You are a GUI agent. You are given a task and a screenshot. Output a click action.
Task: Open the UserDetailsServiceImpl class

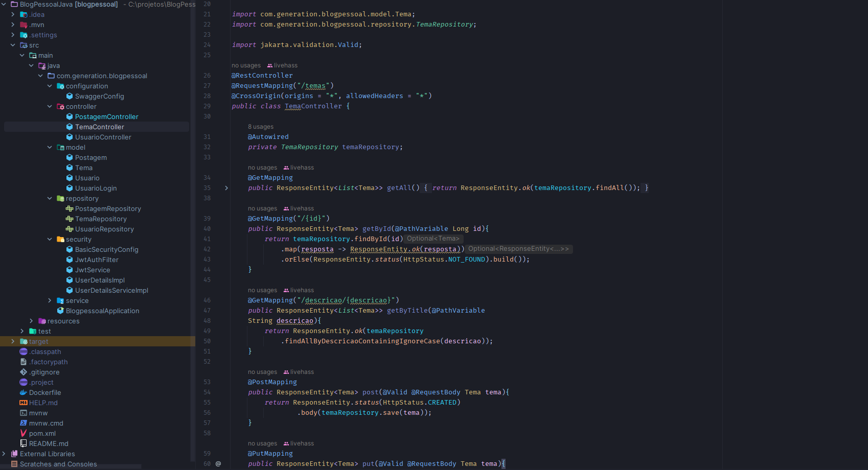111,290
